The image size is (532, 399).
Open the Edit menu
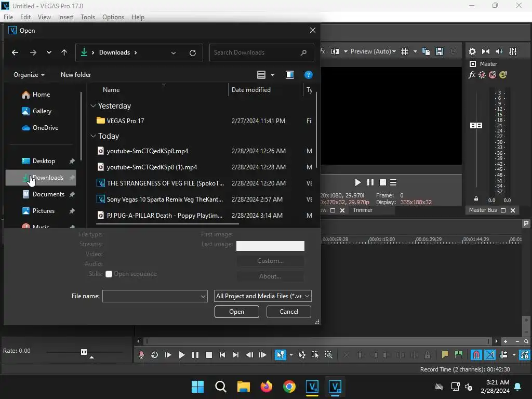pos(25,17)
